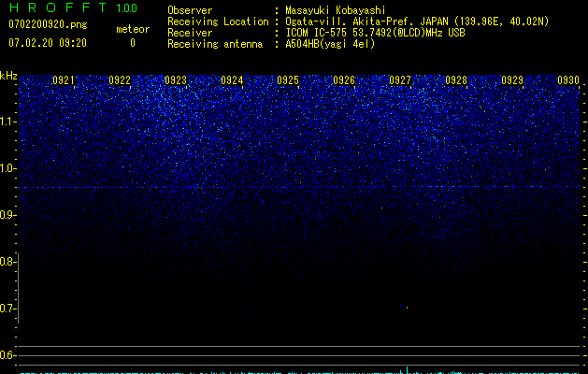The width and height of the screenshot is (588, 374).
Task: Click the Receiving Location label
Action: 218,22
